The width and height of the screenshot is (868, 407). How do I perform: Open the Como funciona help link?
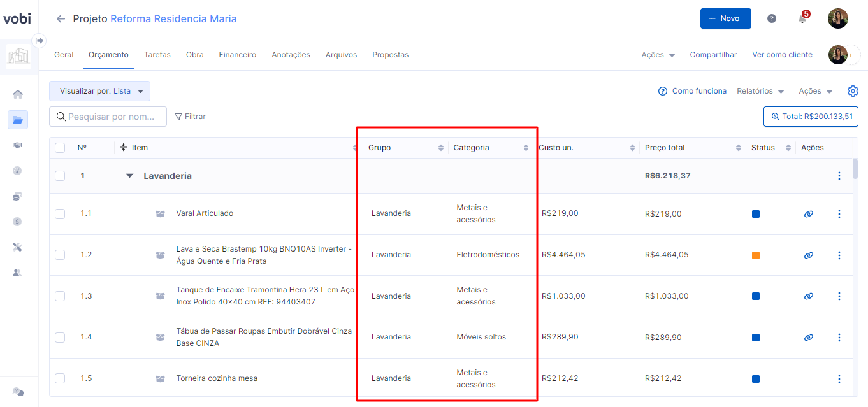point(692,91)
